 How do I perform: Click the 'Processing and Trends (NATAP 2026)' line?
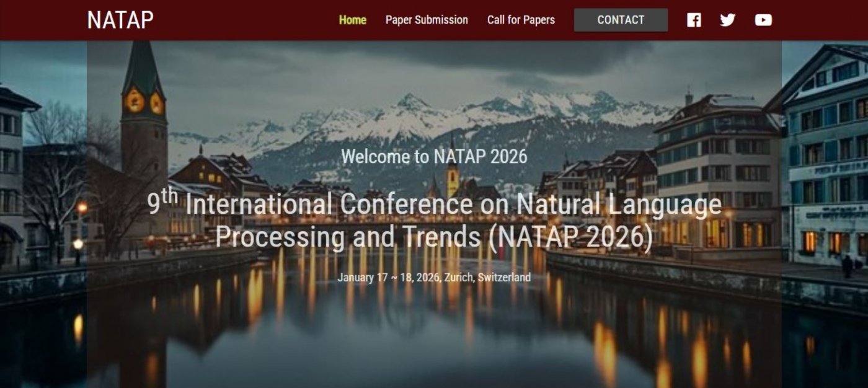click(434, 237)
